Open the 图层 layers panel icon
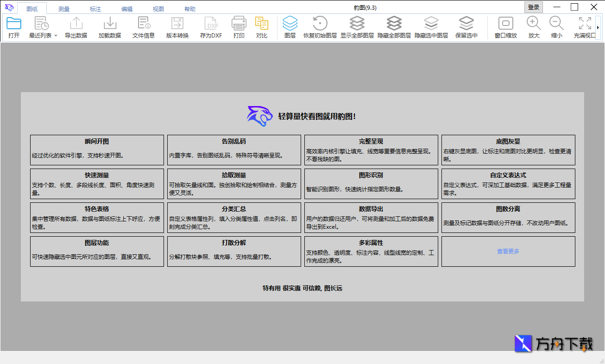The image size is (605, 364). coord(290,26)
